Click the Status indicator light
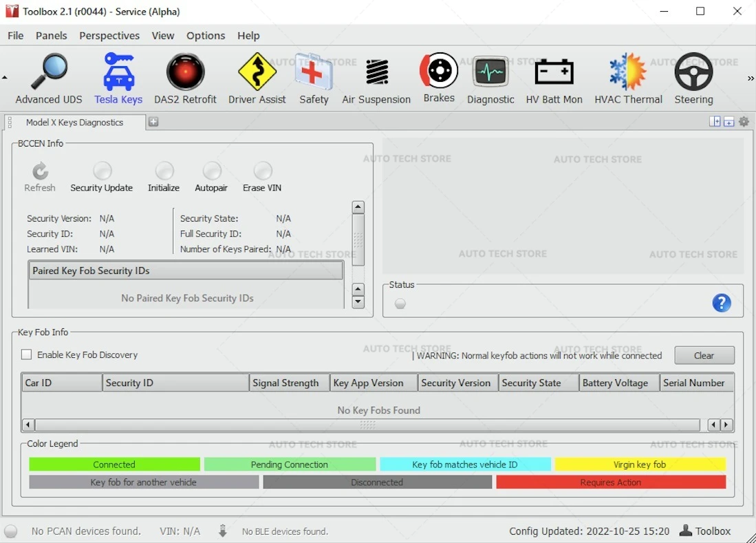 pyautogui.click(x=400, y=304)
